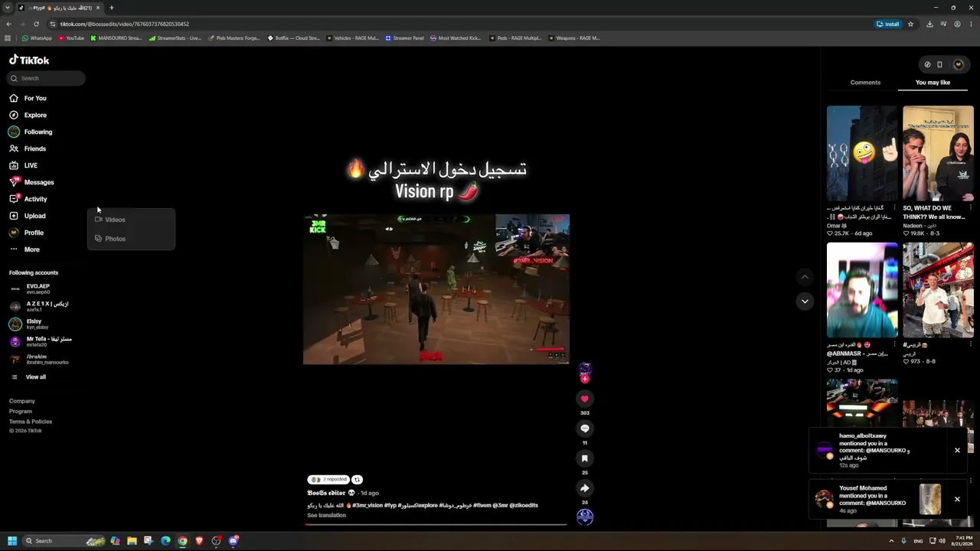This screenshot has width=980, height=551.
Task: Follow creator with the plus badge
Action: [x=584, y=379]
